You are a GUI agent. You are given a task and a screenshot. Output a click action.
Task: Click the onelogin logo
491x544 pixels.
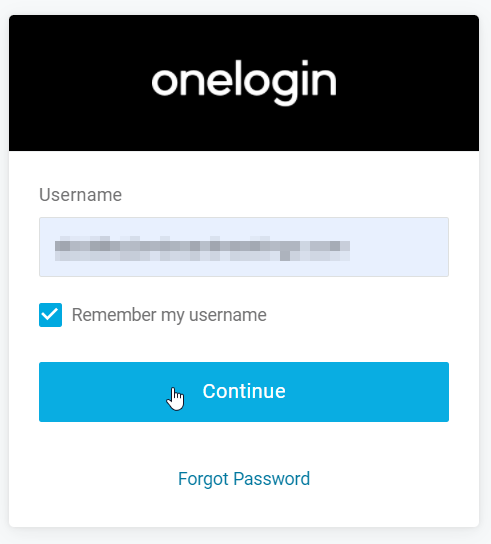pyautogui.click(x=244, y=83)
